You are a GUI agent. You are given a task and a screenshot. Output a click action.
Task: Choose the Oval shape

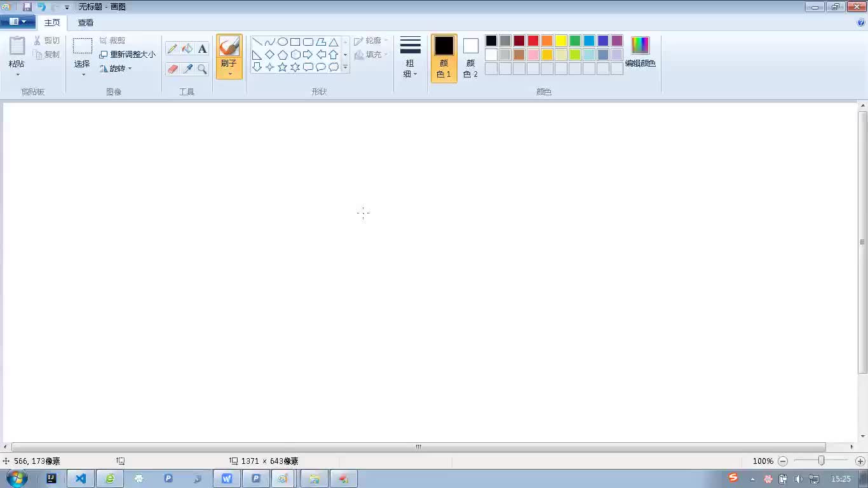[283, 42]
